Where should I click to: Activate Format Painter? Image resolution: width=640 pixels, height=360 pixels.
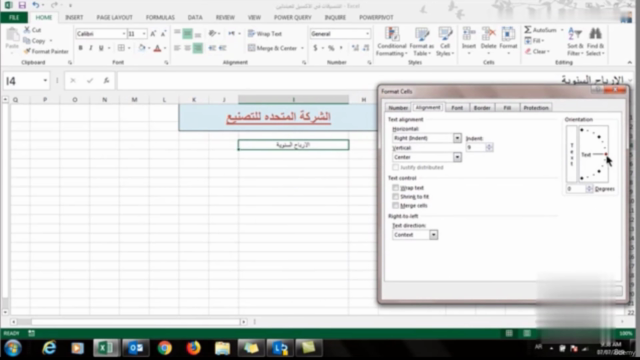coord(46,51)
